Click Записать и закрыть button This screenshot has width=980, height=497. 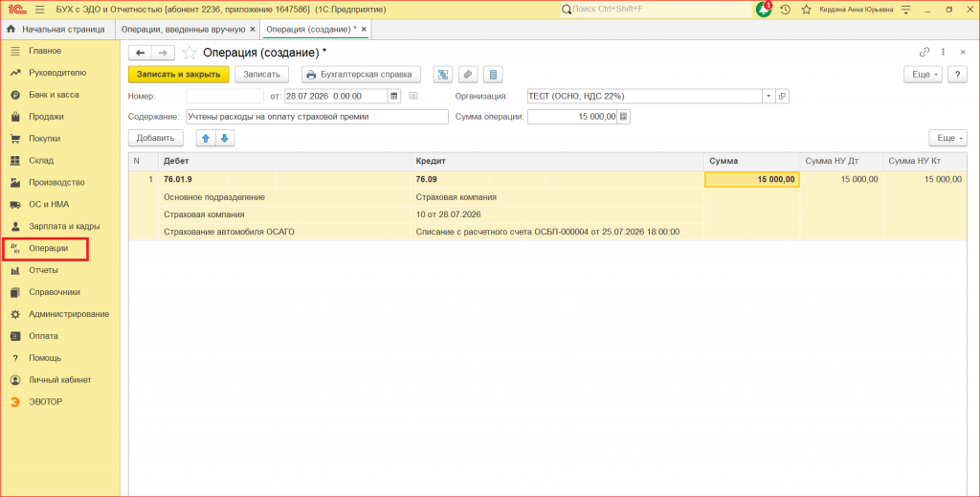(x=179, y=75)
